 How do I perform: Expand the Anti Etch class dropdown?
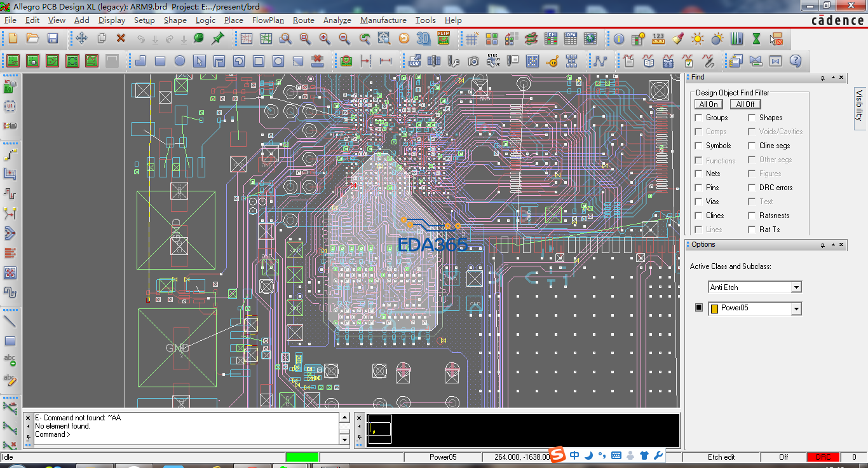click(796, 287)
